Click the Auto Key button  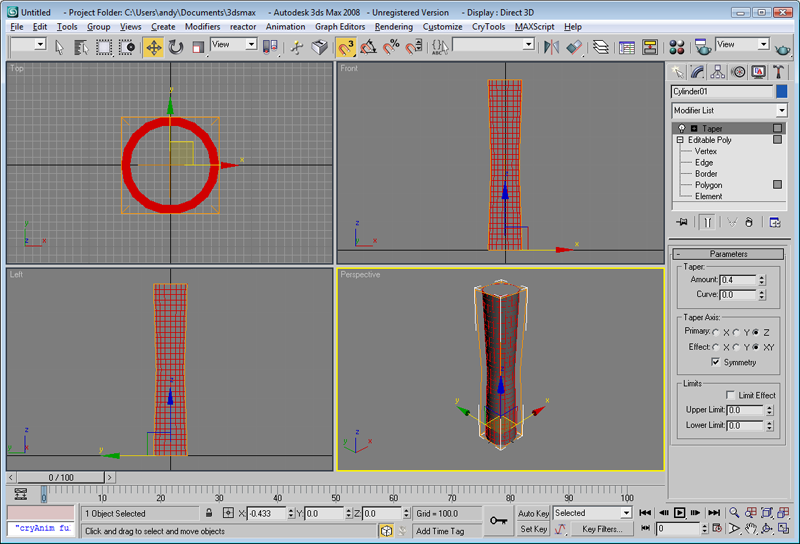(533, 513)
